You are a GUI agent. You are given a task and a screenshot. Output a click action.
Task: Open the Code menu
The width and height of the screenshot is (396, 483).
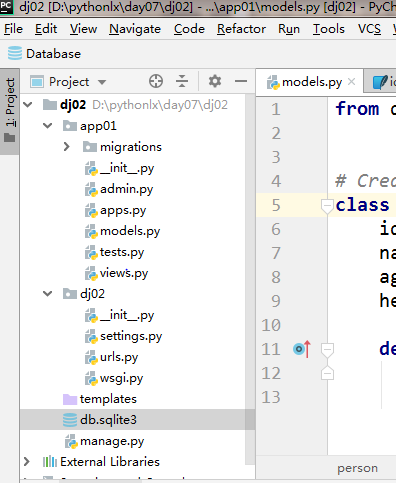click(x=189, y=29)
